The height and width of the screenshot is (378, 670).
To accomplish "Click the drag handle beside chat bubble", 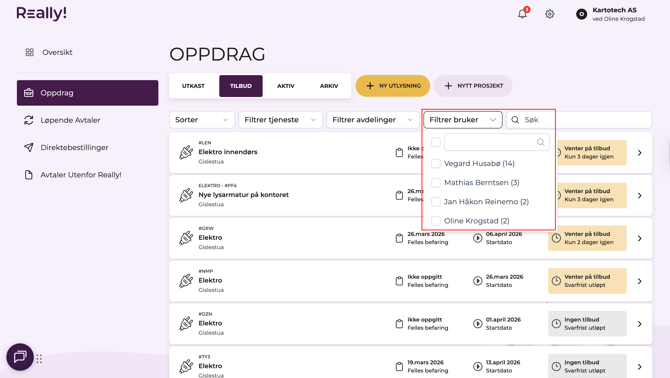I will click(39, 359).
